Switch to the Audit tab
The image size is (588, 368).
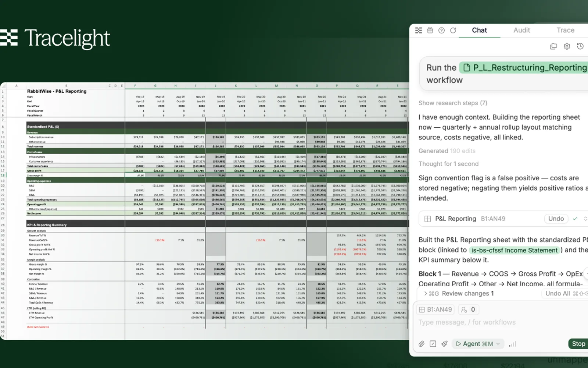pos(521,30)
